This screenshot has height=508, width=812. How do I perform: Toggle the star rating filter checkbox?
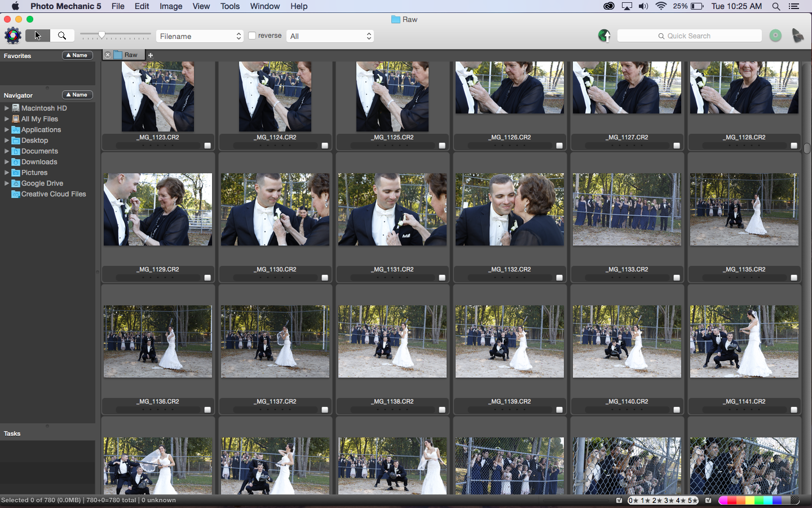[x=620, y=500]
